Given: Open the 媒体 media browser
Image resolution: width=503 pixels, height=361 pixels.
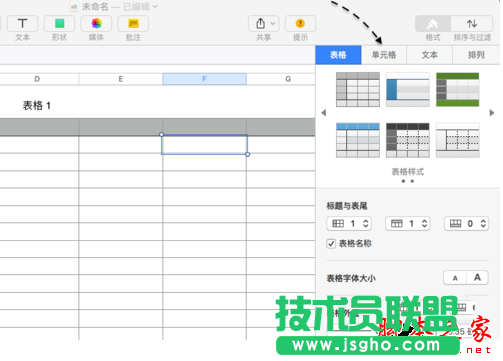Looking at the screenshot, I should click(96, 24).
